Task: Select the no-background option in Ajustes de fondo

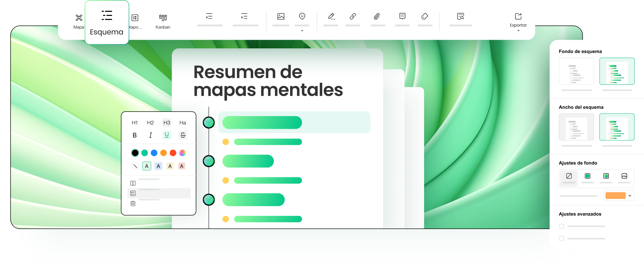Action: pos(569,178)
